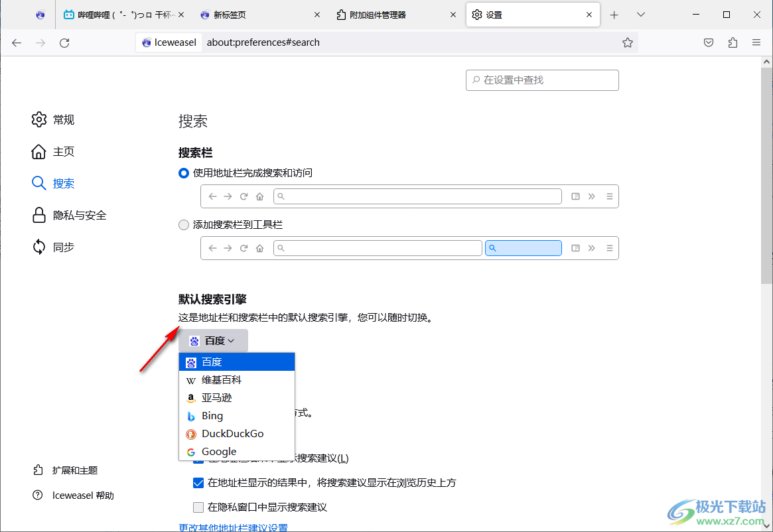773x532 pixels.
Task: Click the forward navigation arrow
Action: [40, 43]
